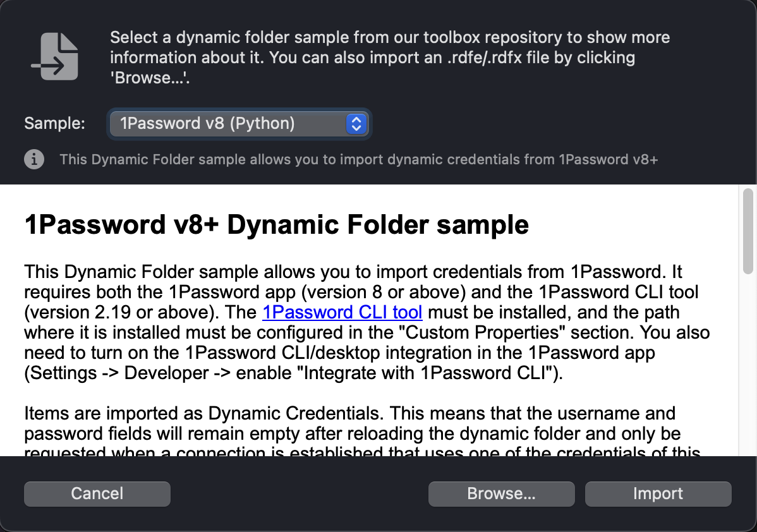Click the "1Password v8+ Dynamic Folder sample" heading
This screenshot has height=532, width=757.
[x=276, y=224]
